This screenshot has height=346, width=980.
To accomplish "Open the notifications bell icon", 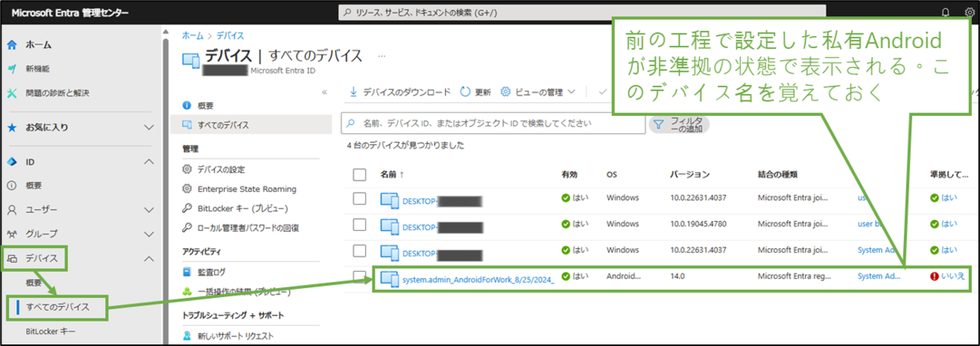I will (x=946, y=12).
